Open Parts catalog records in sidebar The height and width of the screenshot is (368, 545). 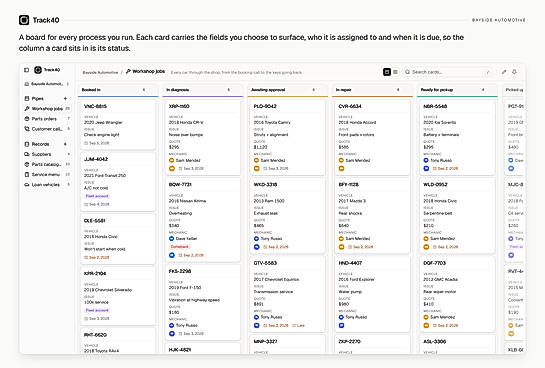coord(47,164)
